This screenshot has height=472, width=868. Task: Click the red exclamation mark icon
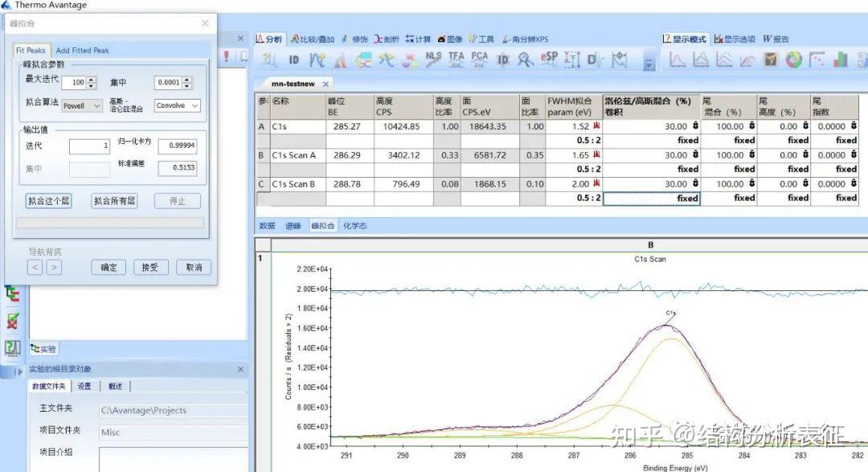pyautogui.click(x=226, y=56)
